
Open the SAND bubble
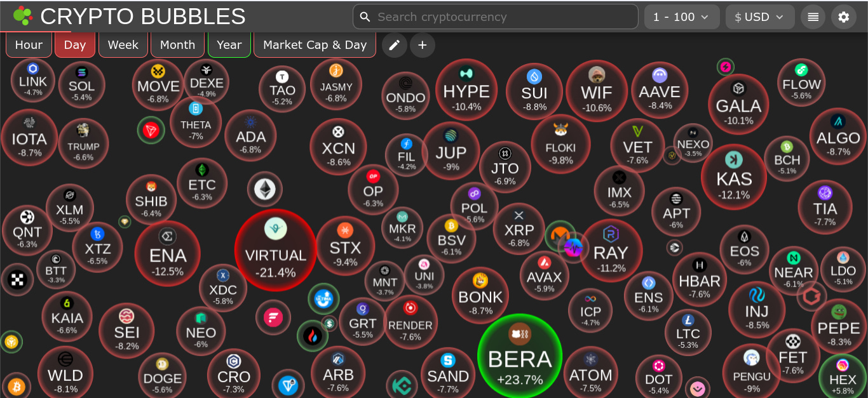(x=448, y=373)
